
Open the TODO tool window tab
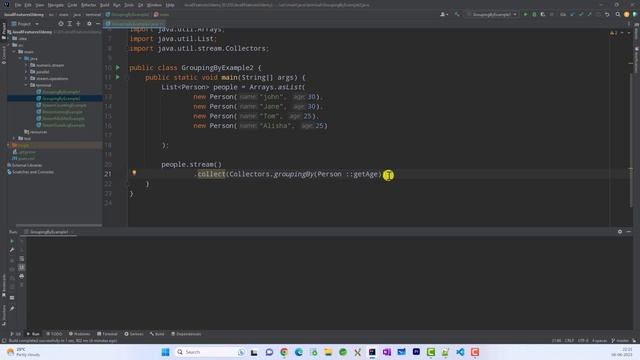tap(54, 334)
